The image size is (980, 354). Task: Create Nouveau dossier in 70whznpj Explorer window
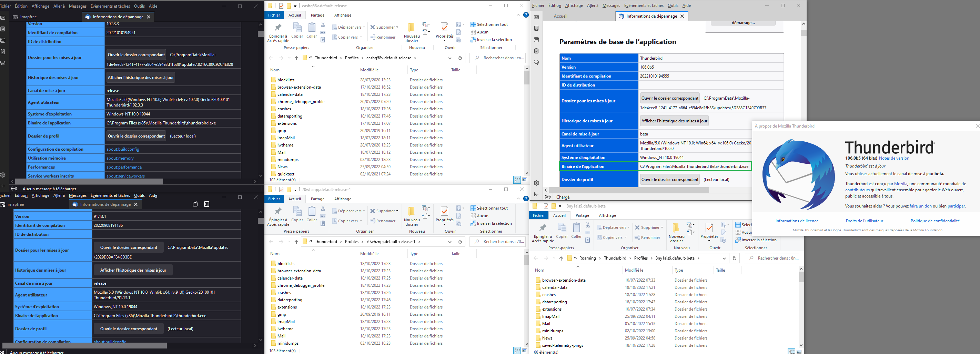(412, 216)
